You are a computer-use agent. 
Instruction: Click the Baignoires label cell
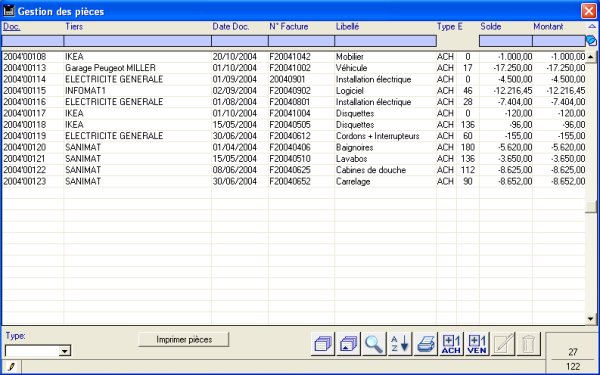(x=354, y=147)
